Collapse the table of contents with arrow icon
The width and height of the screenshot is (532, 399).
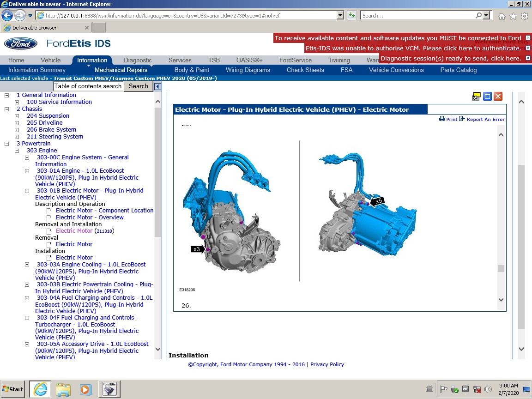(x=157, y=86)
